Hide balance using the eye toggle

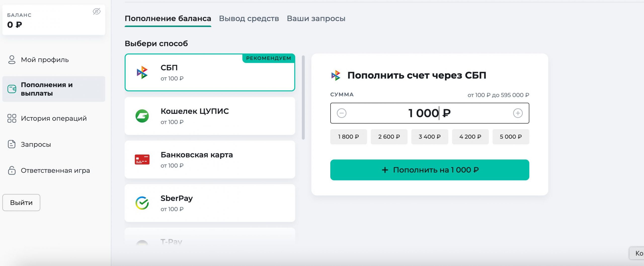(x=97, y=11)
